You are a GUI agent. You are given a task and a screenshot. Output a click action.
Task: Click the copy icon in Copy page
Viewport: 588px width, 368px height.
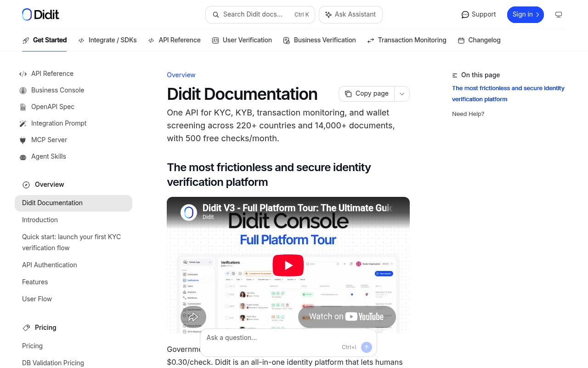click(348, 94)
